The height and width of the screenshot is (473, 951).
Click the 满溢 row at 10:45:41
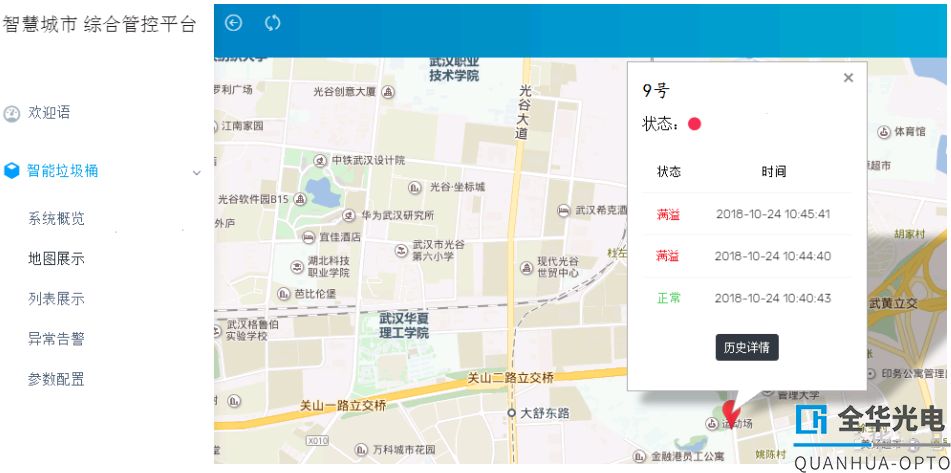tap(746, 214)
